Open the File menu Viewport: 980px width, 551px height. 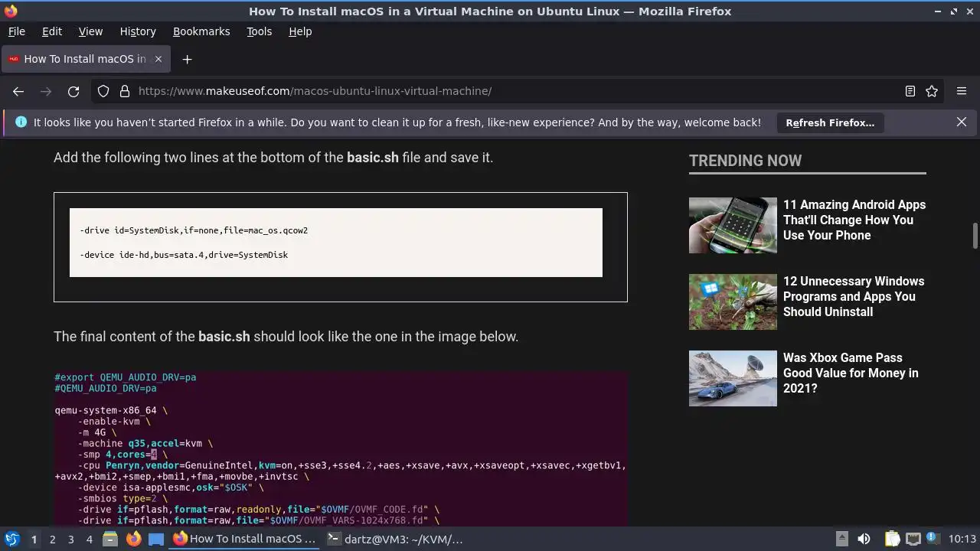tap(16, 31)
